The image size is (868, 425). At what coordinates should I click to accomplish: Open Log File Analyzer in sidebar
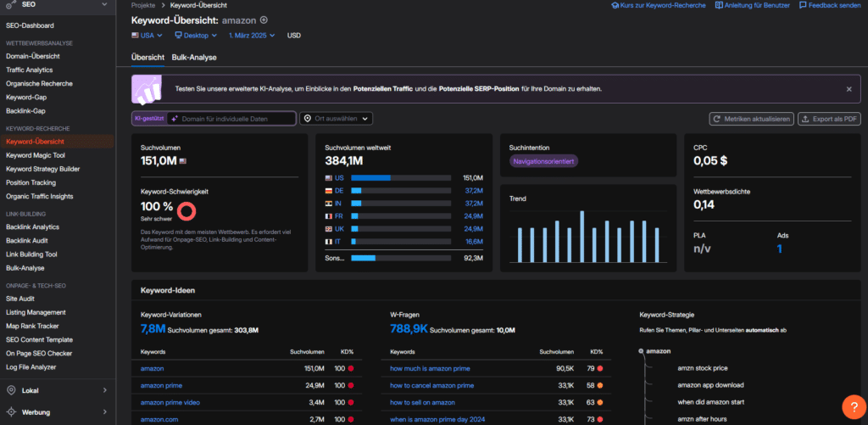click(31, 366)
